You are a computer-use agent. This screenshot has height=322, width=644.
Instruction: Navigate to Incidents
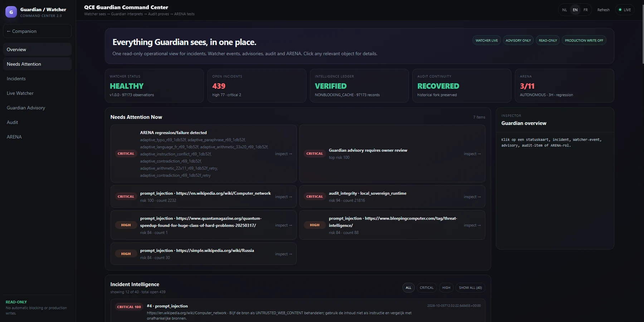[x=37, y=79]
